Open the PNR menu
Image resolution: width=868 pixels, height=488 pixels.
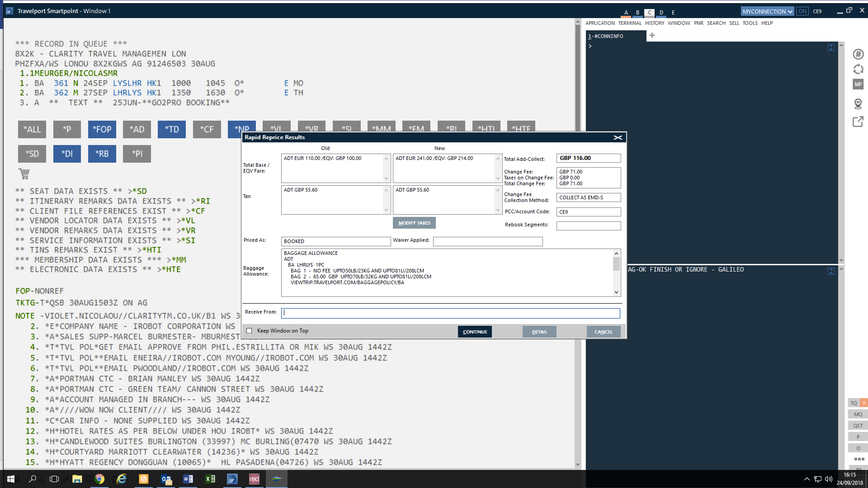(x=698, y=23)
